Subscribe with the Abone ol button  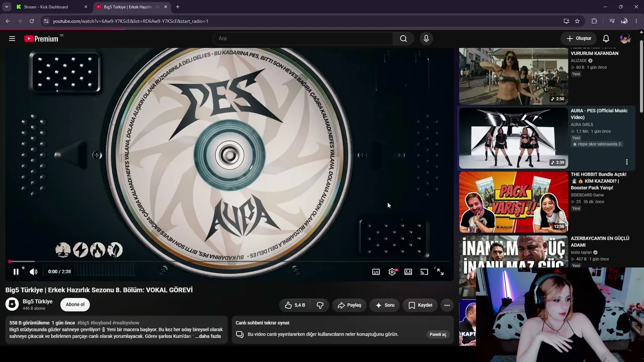coord(75,305)
